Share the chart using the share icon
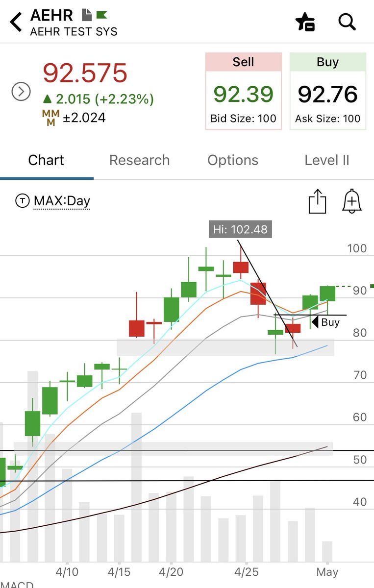Viewport: 374px width, 588px height. [x=317, y=201]
